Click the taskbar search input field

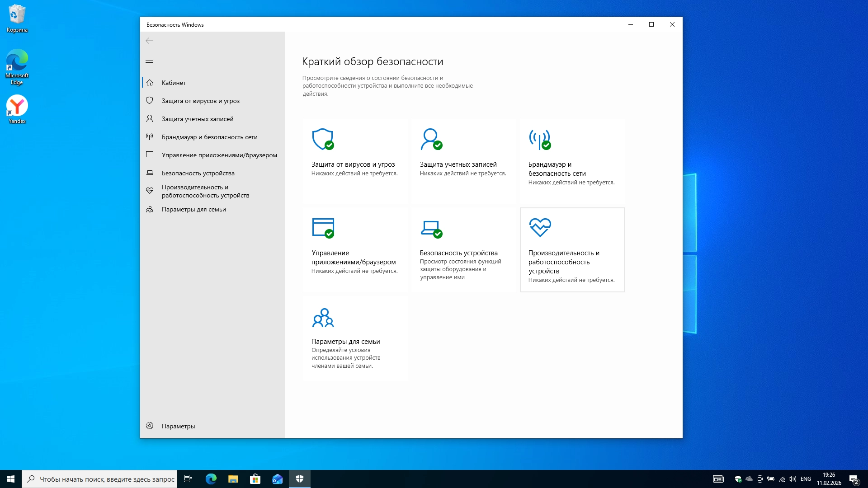pos(106,479)
